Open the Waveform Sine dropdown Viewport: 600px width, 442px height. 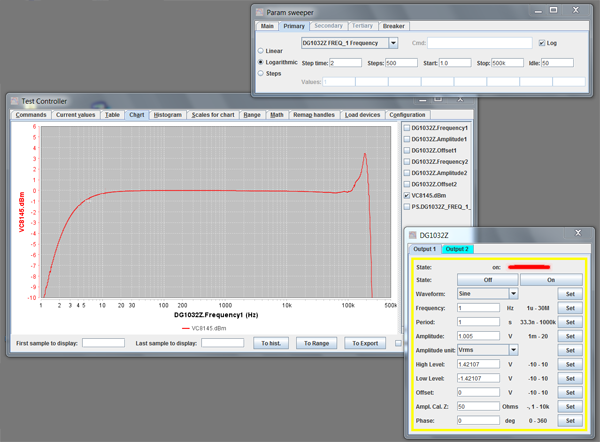[x=514, y=294]
